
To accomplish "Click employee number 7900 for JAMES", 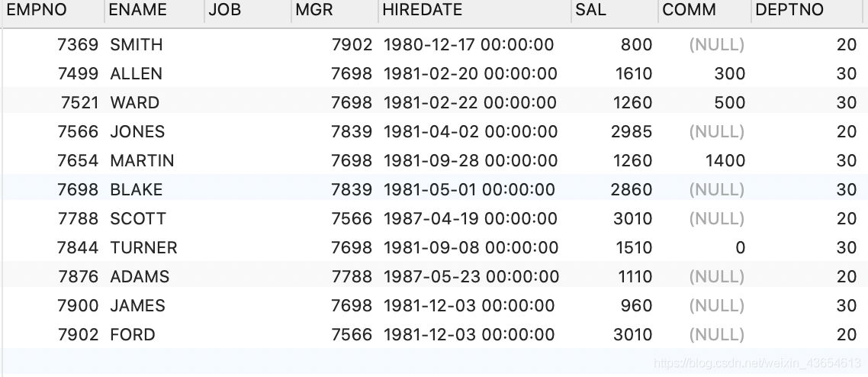I will pos(78,305).
